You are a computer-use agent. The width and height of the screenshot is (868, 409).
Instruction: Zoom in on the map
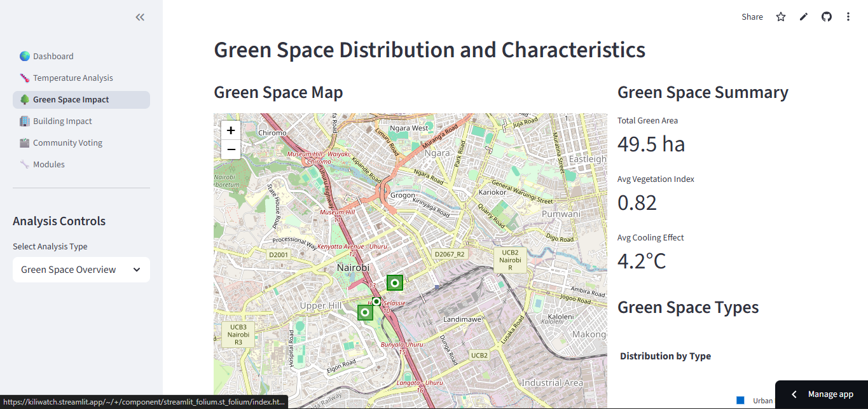[x=231, y=130]
